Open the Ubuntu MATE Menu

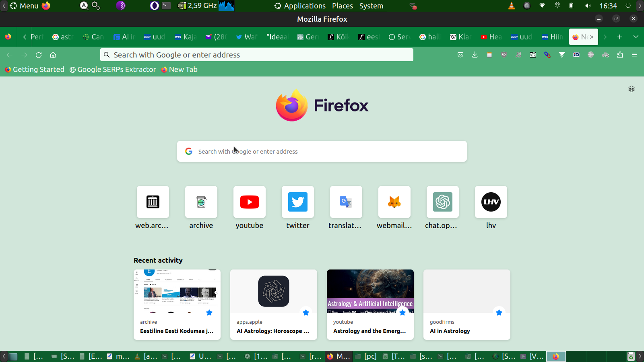pyautogui.click(x=24, y=6)
